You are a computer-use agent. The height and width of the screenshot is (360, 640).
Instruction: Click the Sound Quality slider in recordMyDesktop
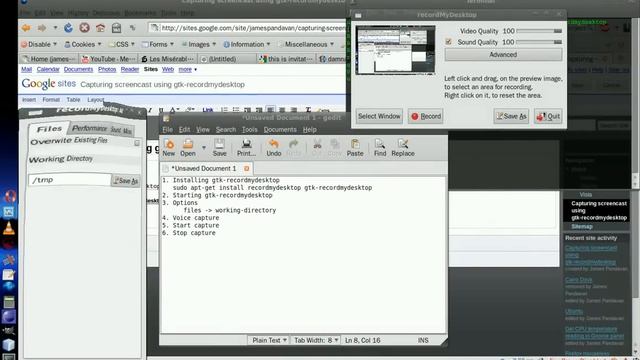(539, 42)
